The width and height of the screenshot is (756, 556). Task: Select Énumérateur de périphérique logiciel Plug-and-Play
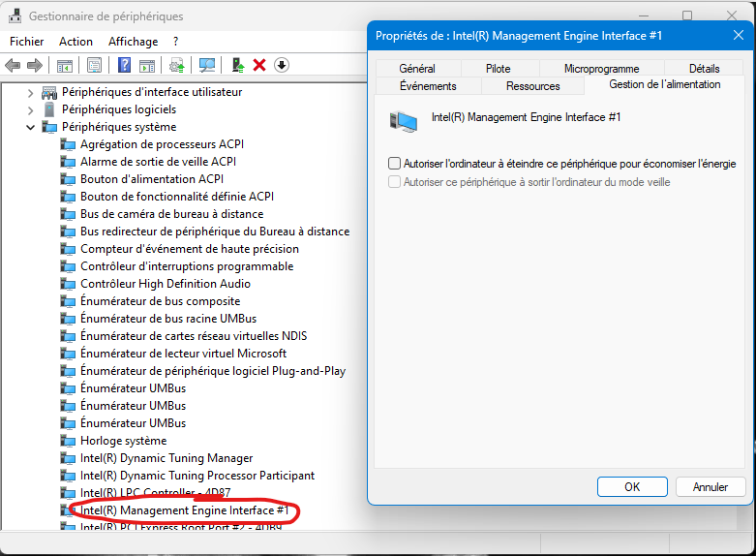click(213, 371)
